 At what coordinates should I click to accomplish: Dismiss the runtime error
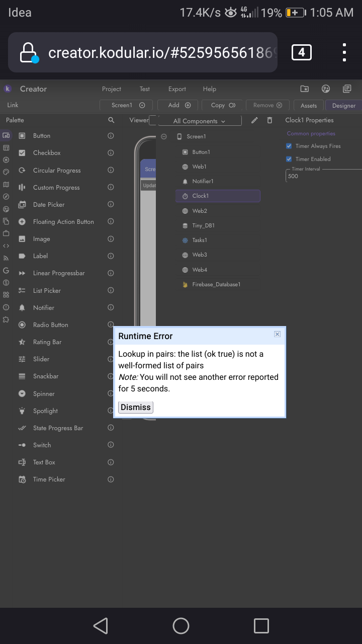(136, 407)
